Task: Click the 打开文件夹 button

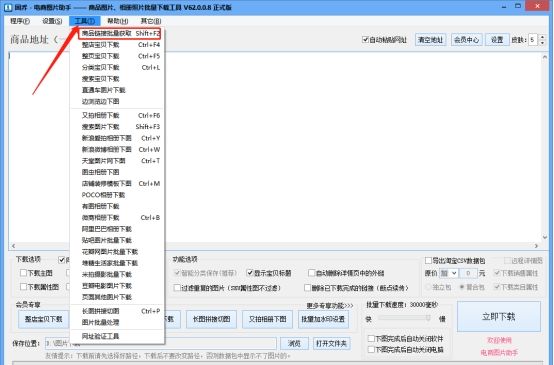Action: [331, 343]
